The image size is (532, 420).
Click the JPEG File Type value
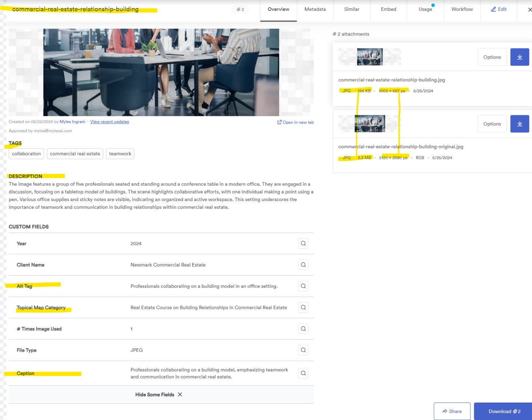pyautogui.click(x=137, y=350)
